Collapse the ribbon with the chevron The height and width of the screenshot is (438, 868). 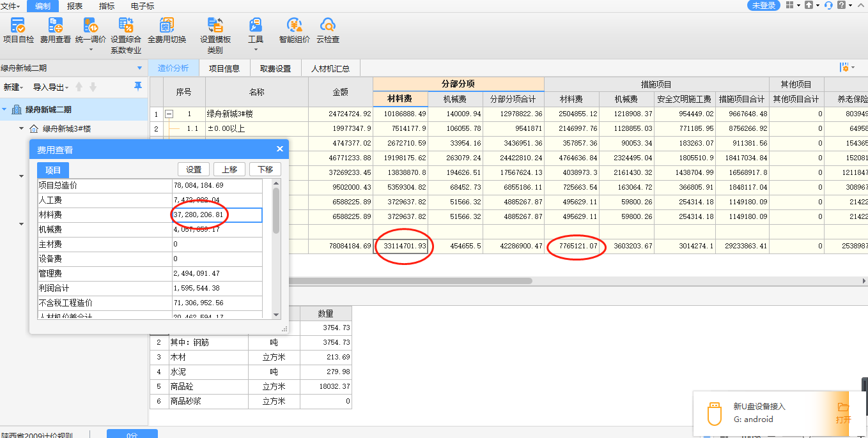[861, 5]
